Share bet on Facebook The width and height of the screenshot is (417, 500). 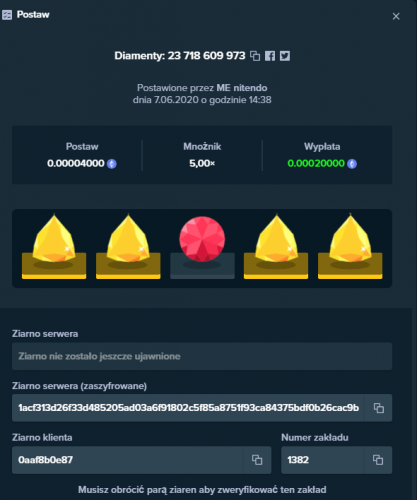[270, 56]
